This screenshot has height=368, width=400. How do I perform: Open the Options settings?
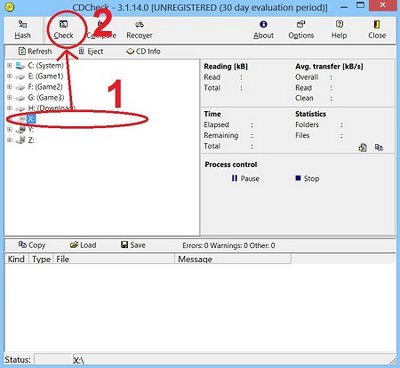point(301,30)
